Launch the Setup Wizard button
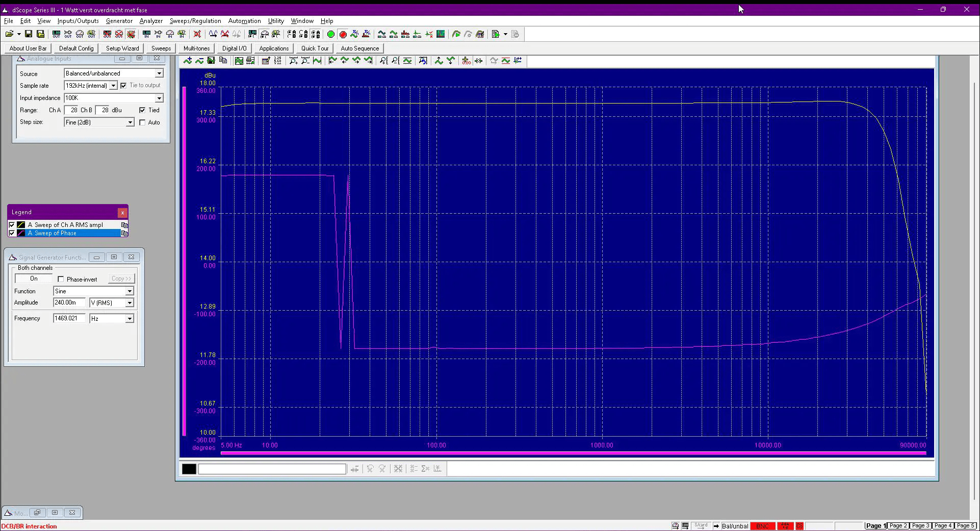 point(122,48)
